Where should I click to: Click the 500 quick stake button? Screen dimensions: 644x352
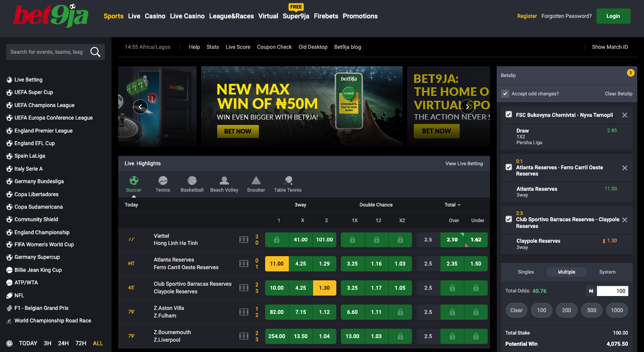[x=592, y=310]
